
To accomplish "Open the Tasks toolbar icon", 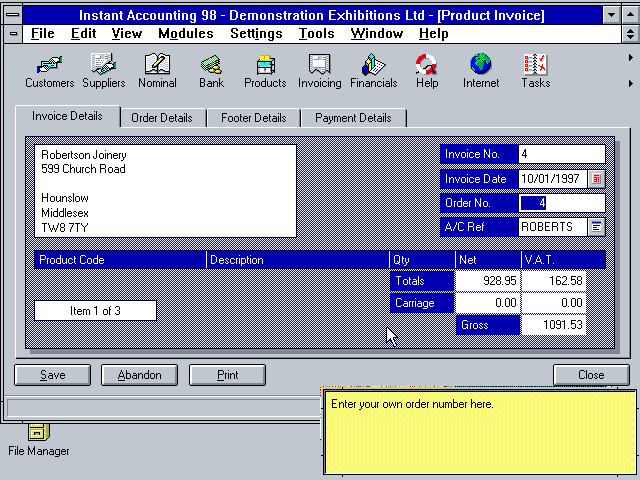I will (x=536, y=71).
